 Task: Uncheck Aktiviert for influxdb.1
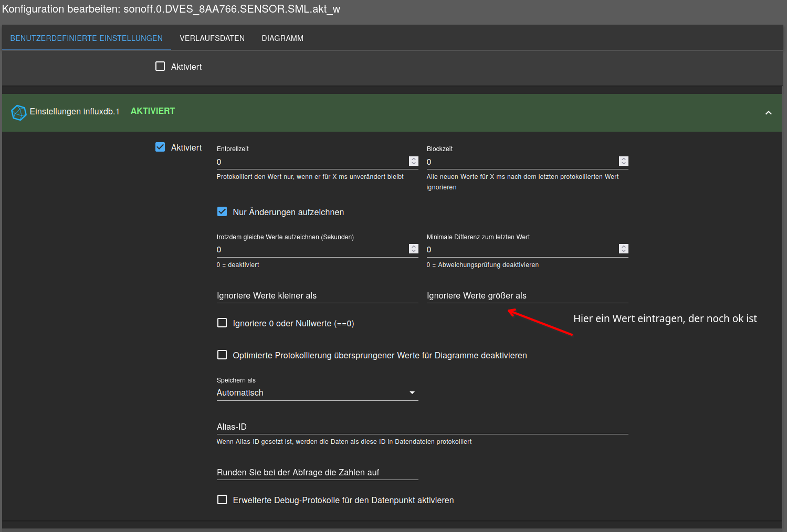point(160,147)
